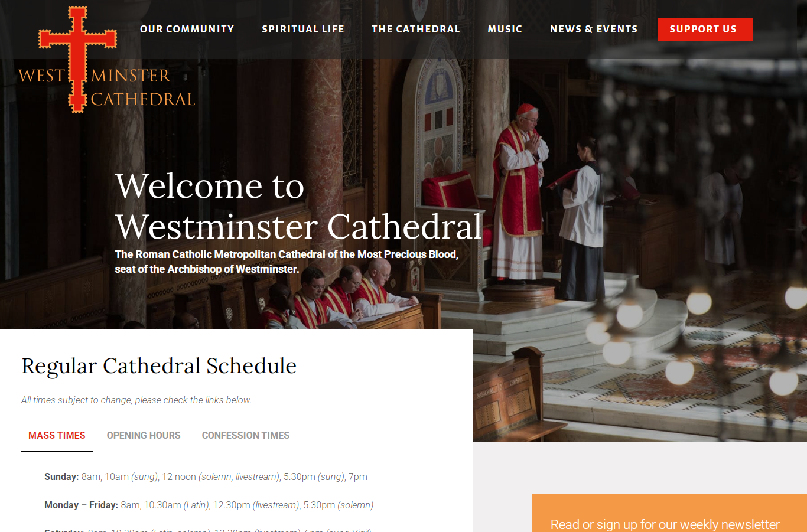This screenshot has width=807, height=532.
Task: Click the red cross logo icon
Action: coord(77,60)
